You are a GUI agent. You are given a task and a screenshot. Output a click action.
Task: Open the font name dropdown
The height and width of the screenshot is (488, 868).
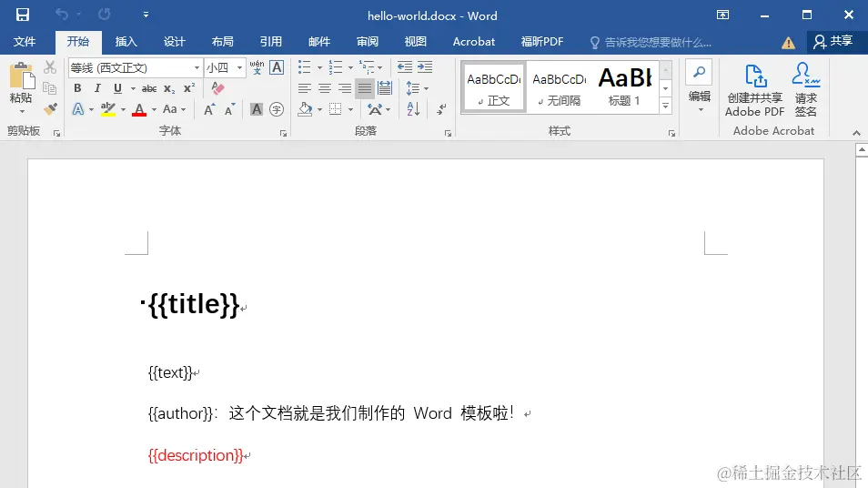[197, 67]
